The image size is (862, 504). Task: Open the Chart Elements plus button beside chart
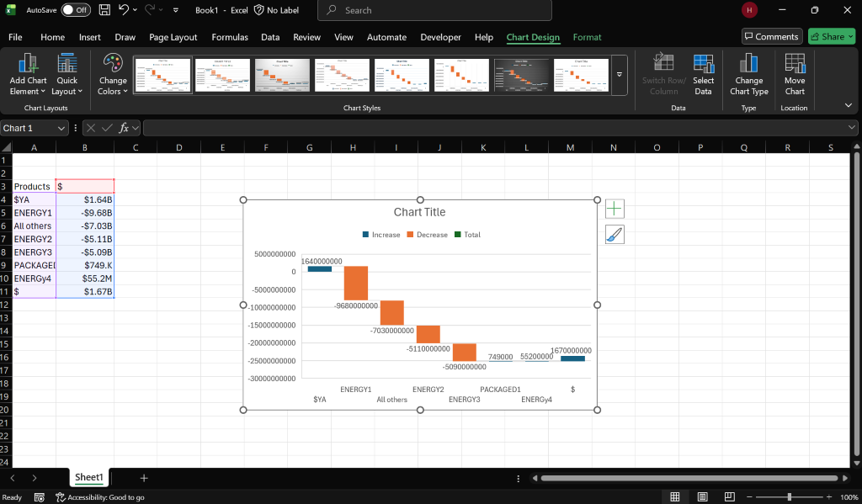click(615, 208)
